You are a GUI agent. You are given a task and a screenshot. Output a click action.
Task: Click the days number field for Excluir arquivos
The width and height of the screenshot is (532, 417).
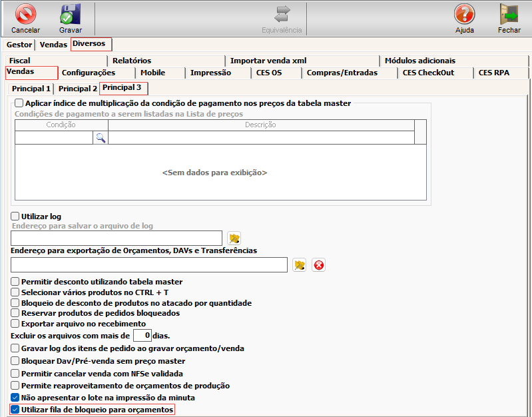point(142,336)
